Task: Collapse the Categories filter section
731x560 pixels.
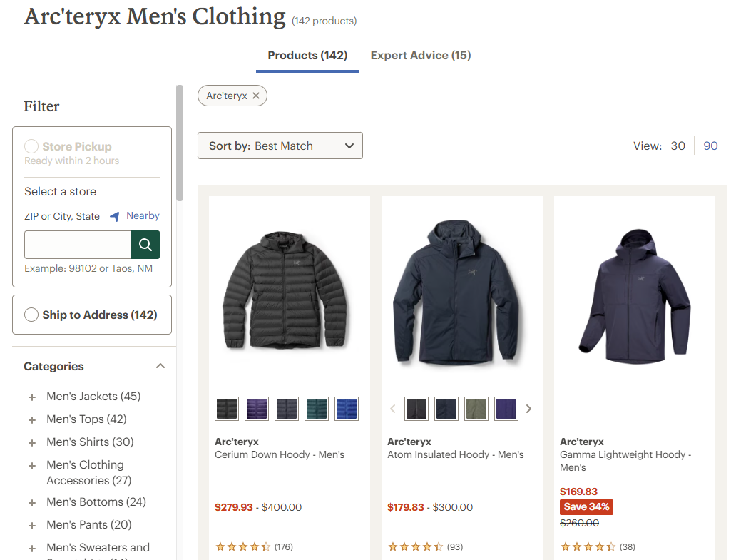Action: [160, 366]
